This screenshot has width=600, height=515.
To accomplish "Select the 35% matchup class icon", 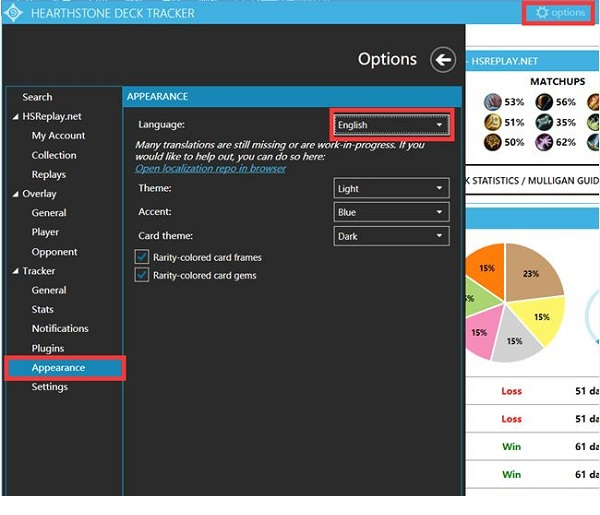I will [544, 122].
